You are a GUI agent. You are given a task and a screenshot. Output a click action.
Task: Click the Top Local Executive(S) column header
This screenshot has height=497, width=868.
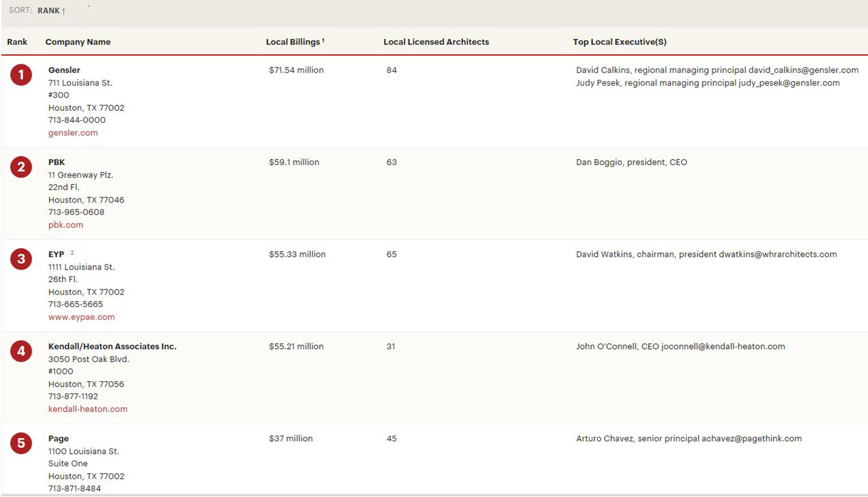620,42
